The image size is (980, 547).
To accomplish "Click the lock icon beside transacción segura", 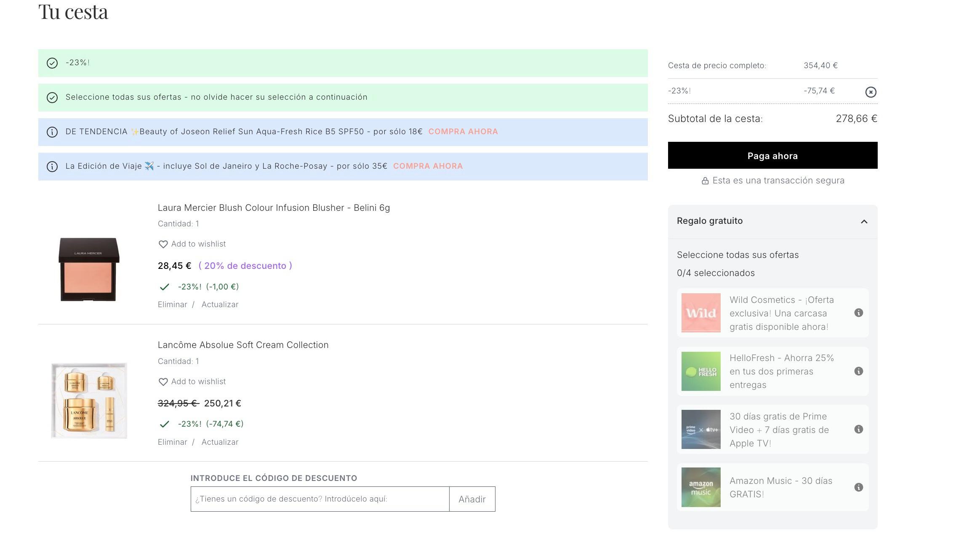I will (705, 181).
